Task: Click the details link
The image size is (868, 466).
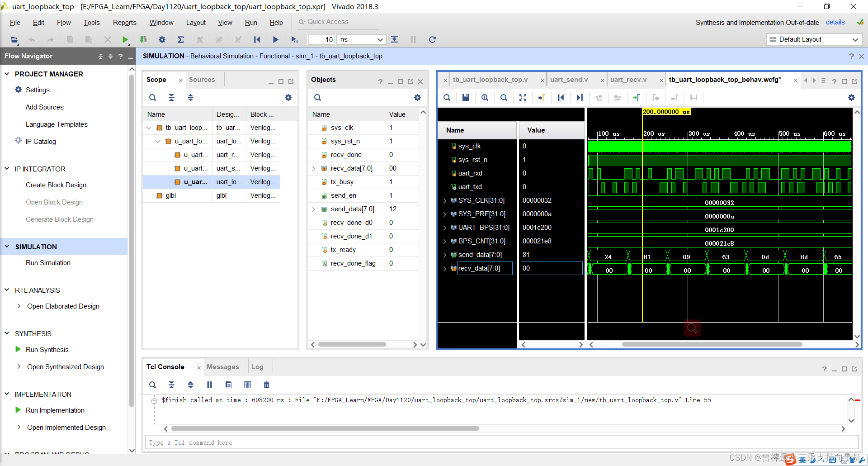Action: click(x=835, y=22)
